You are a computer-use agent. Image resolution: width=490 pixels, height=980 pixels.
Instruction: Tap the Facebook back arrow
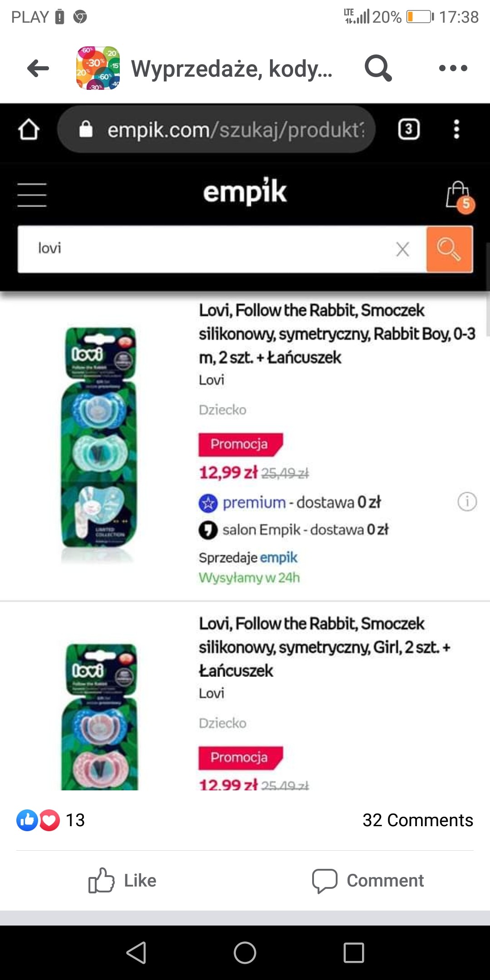point(38,69)
